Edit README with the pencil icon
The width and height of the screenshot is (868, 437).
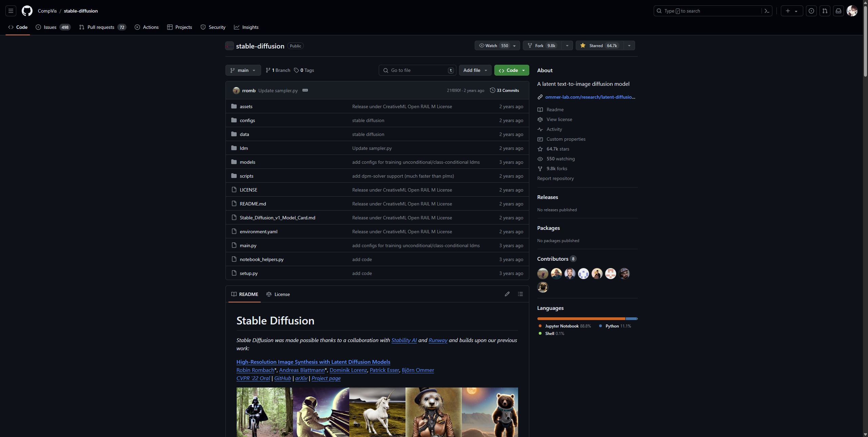point(507,294)
